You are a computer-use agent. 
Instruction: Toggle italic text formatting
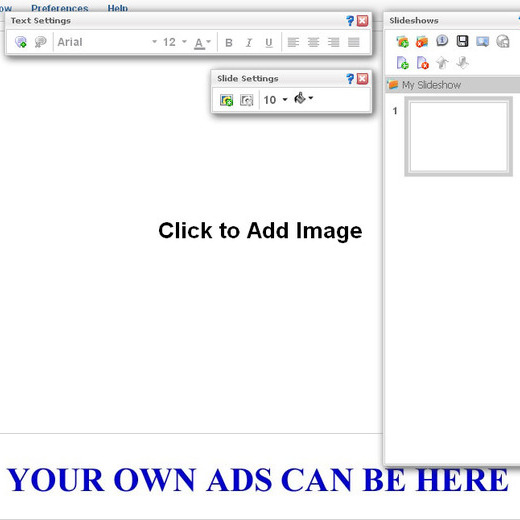click(249, 42)
